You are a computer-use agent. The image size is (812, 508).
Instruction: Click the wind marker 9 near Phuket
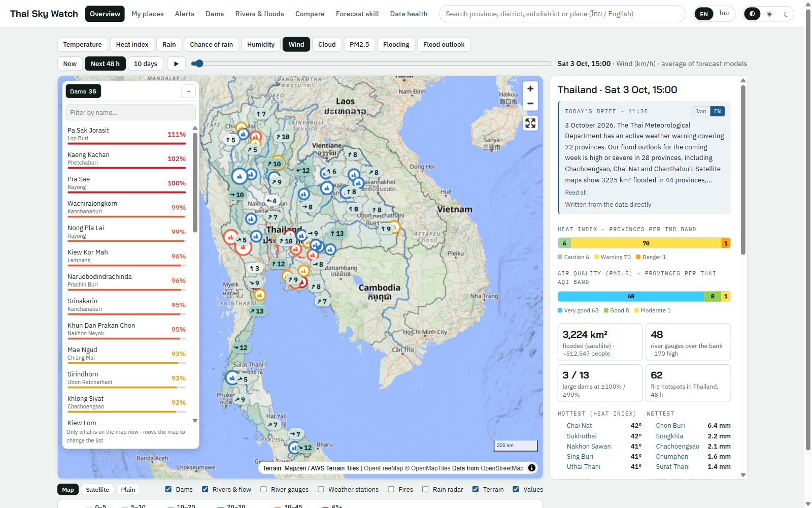[241, 399]
